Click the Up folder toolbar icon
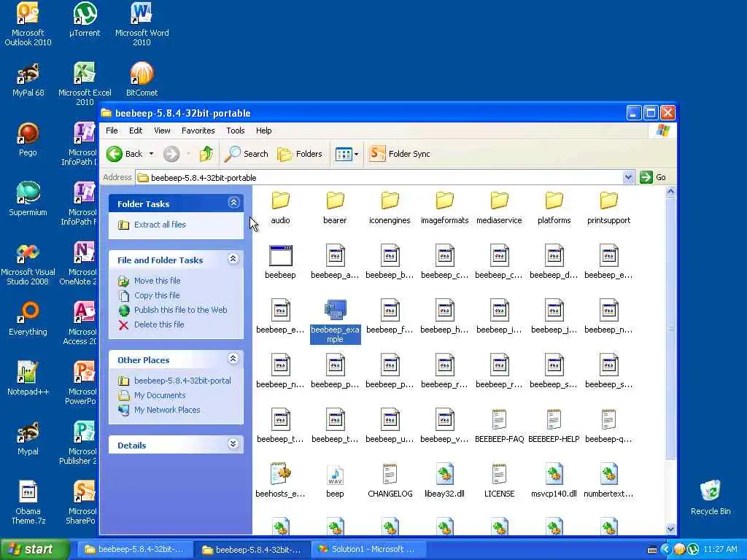The height and width of the screenshot is (560, 747). pos(206,154)
